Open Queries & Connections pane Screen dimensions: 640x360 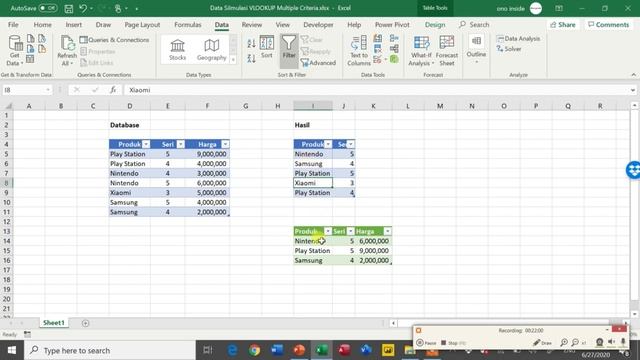pos(114,40)
